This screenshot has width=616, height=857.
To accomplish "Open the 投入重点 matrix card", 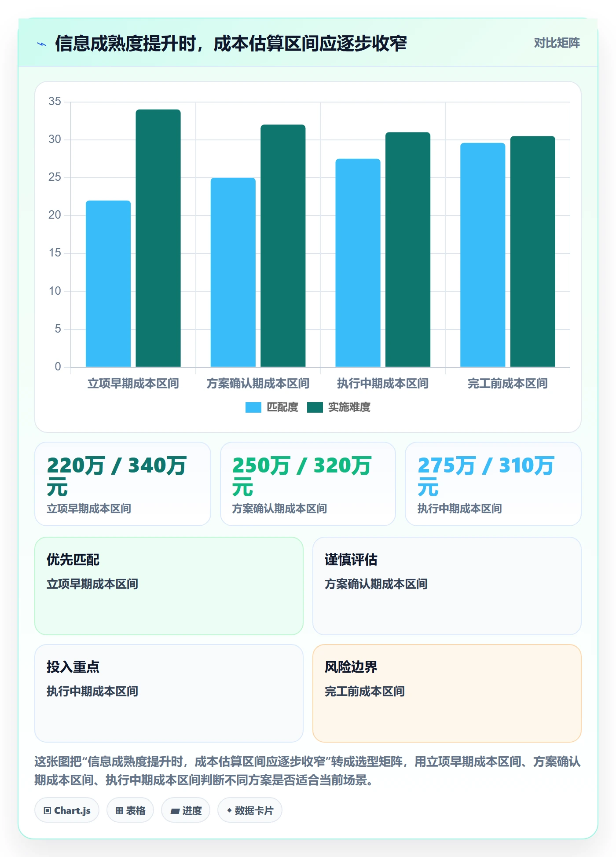I will click(169, 693).
